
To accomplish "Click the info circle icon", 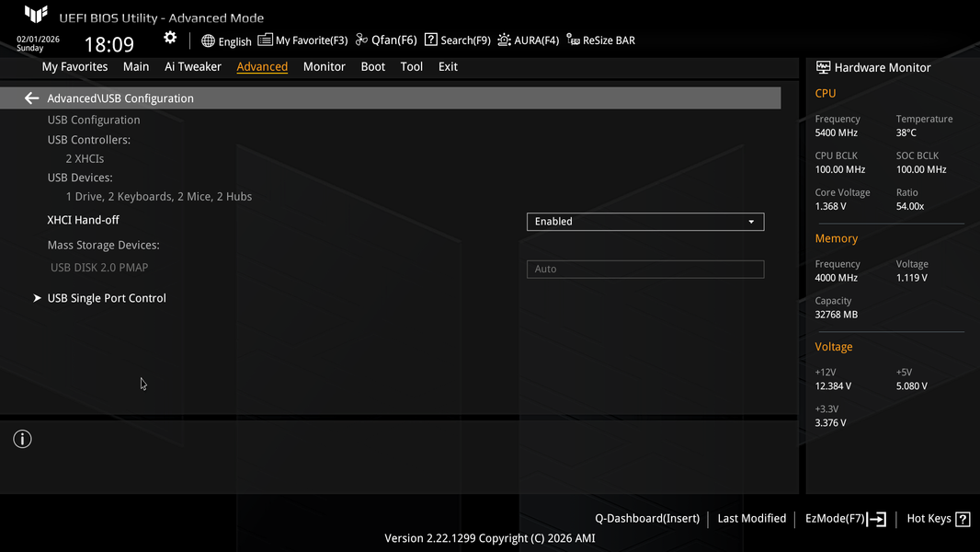I will [x=22, y=439].
